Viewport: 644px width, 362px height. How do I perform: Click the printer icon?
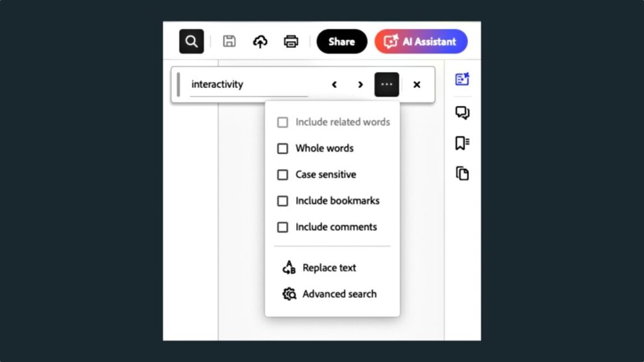click(291, 41)
